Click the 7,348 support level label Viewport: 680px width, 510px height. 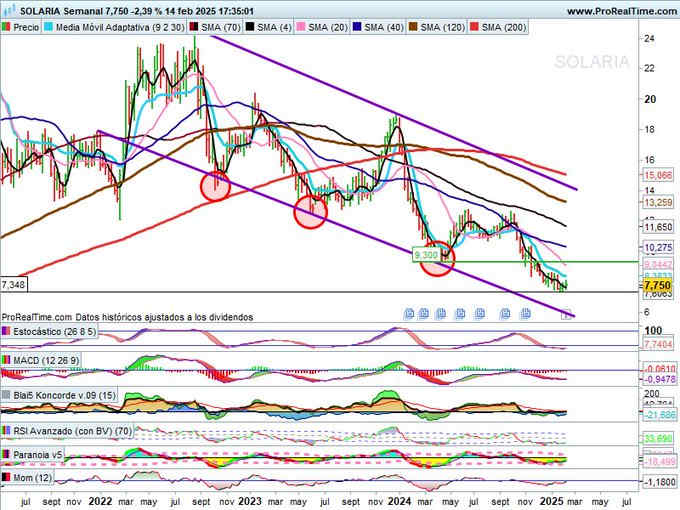(x=13, y=285)
